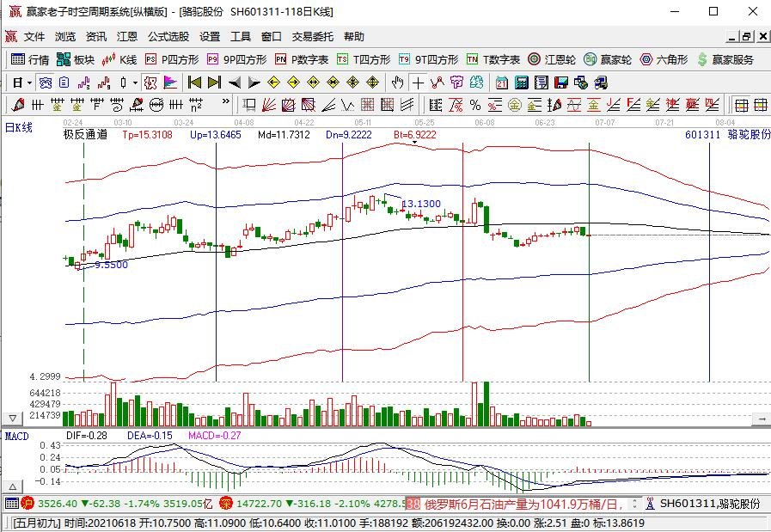Open the 帮助 menu
This screenshot has height=532, width=771.
(x=354, y=36)
